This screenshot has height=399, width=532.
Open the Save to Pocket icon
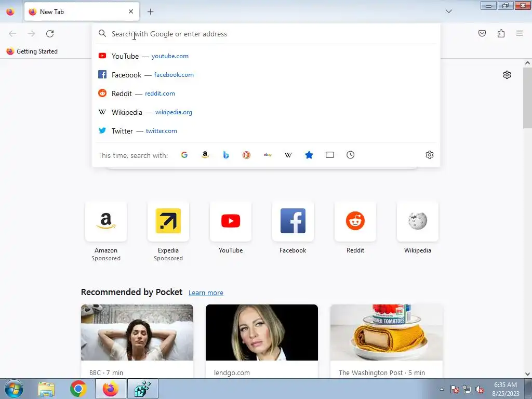tap(482, 33)
